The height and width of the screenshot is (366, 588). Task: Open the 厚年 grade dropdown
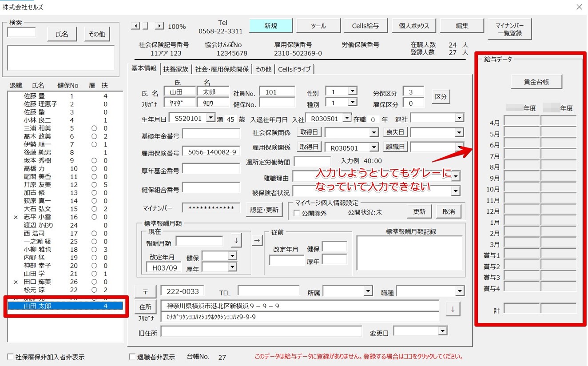coord(232,267)
